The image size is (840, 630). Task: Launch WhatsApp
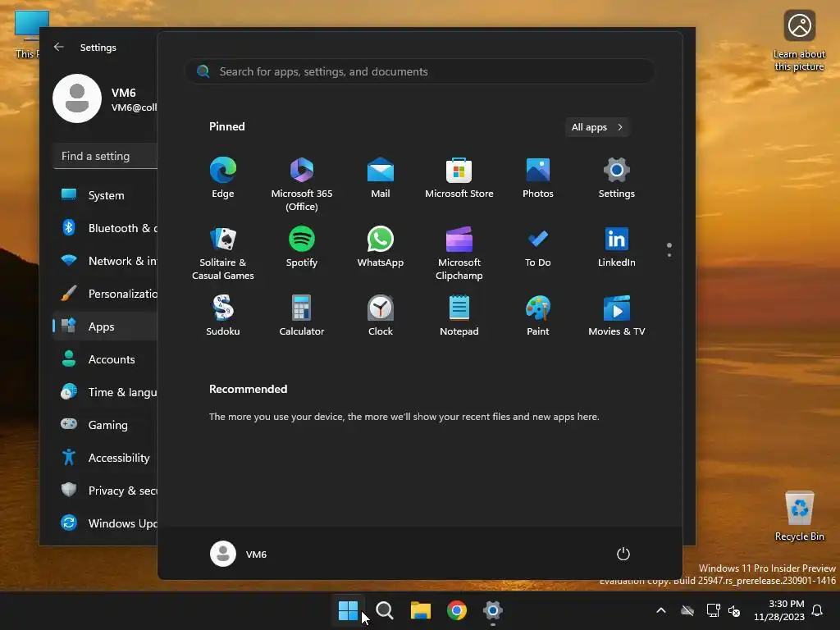(x=381, y=247)
